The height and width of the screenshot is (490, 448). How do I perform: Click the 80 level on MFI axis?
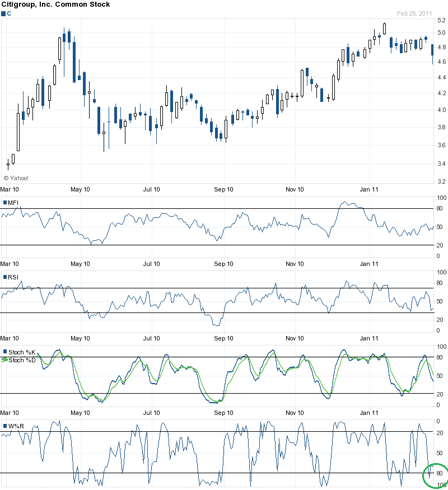(x=440, y=209)
